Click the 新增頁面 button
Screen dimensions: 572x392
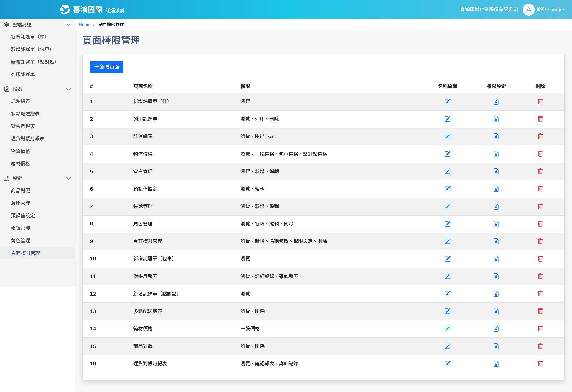pos(106,67)
